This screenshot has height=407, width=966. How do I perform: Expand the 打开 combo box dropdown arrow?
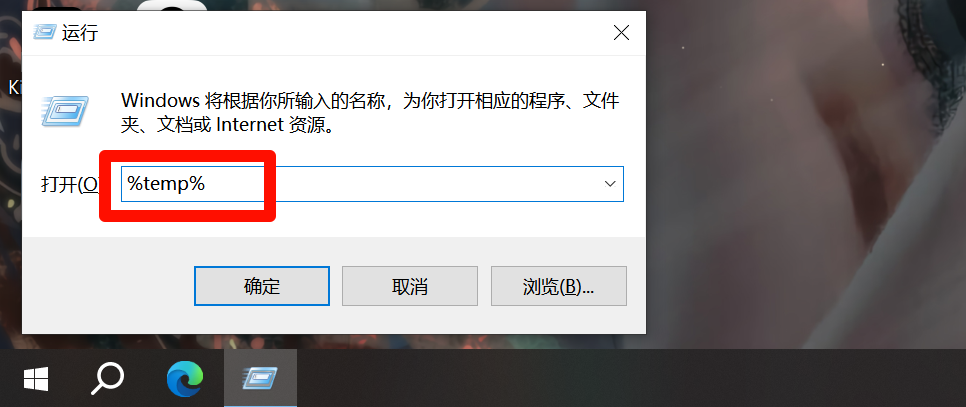(x=610, y=183)
